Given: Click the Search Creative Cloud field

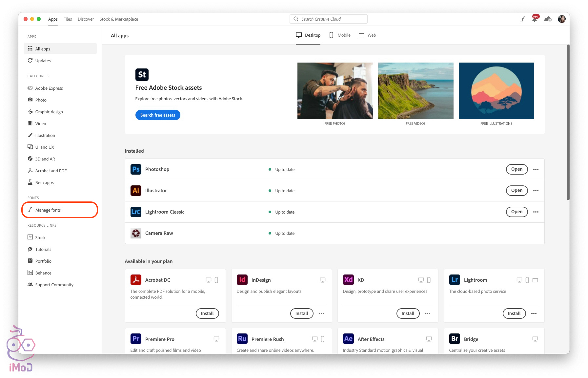Looking at the screenshot, I should click(329, 19).
